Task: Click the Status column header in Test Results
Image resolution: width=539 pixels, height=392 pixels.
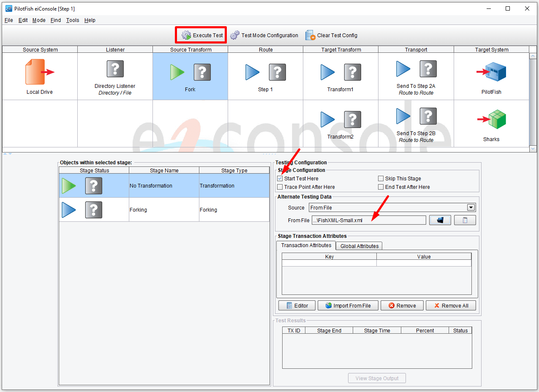Action: click(460, 330)
